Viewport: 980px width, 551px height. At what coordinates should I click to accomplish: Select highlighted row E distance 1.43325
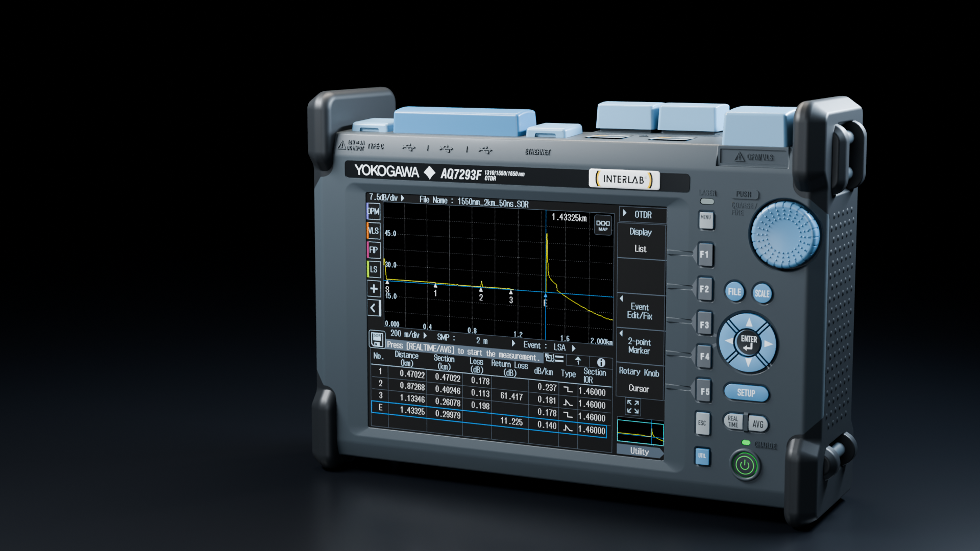(489, 420)
